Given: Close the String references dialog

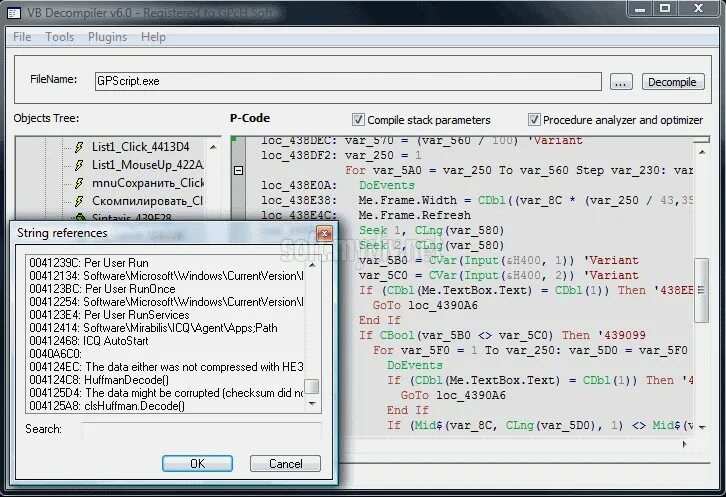Looking at the screenshot, I should point(324,233).
